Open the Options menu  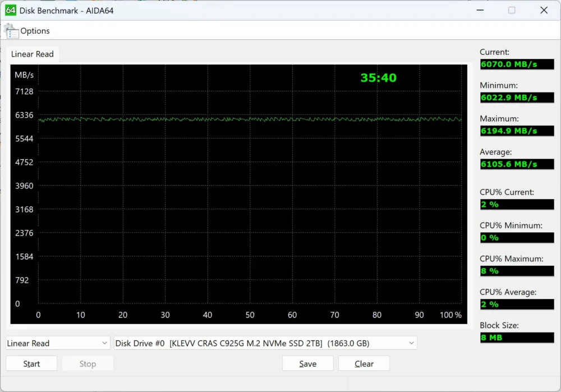click(x=35, y=31)
